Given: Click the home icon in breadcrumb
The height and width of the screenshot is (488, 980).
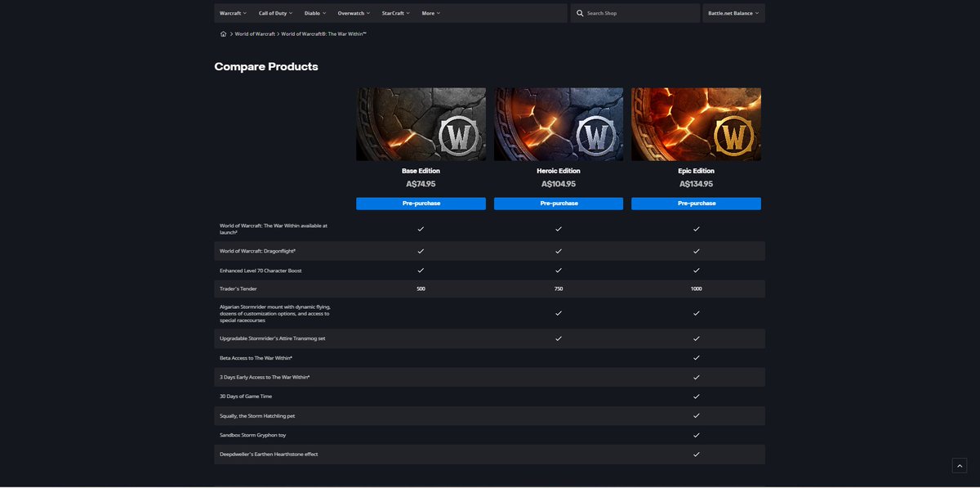Looking at the screenshot, I should tap(223, 34).
